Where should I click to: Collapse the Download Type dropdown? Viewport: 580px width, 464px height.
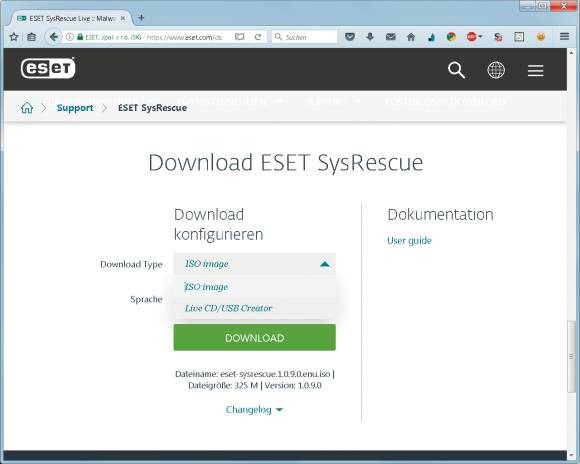click(x=254, y=264)
